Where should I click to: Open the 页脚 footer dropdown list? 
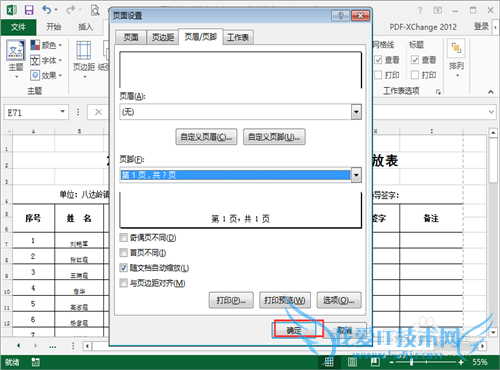point(356,175)
